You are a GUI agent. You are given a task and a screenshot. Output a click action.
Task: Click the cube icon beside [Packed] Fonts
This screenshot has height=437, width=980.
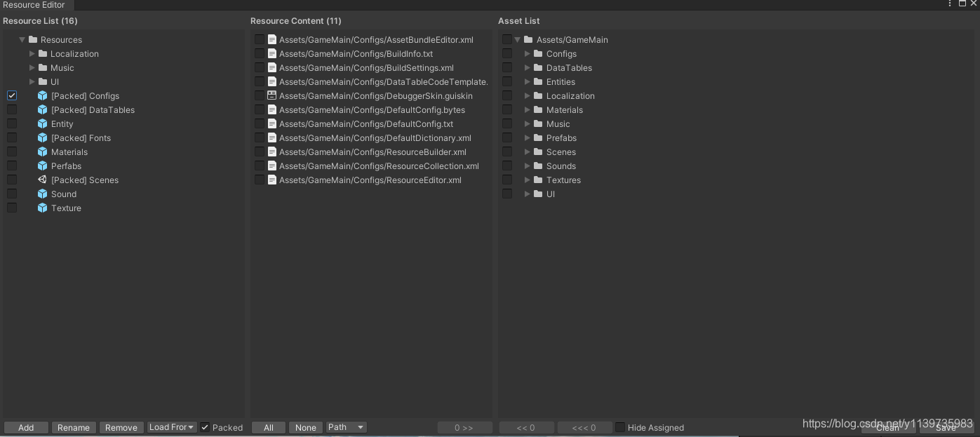point(43,137)
